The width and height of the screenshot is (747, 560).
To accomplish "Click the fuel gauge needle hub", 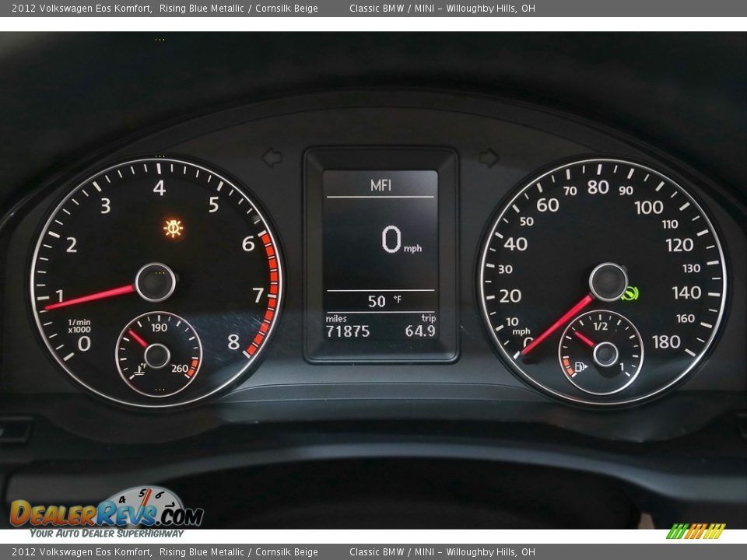I will (x=605, y=354).
